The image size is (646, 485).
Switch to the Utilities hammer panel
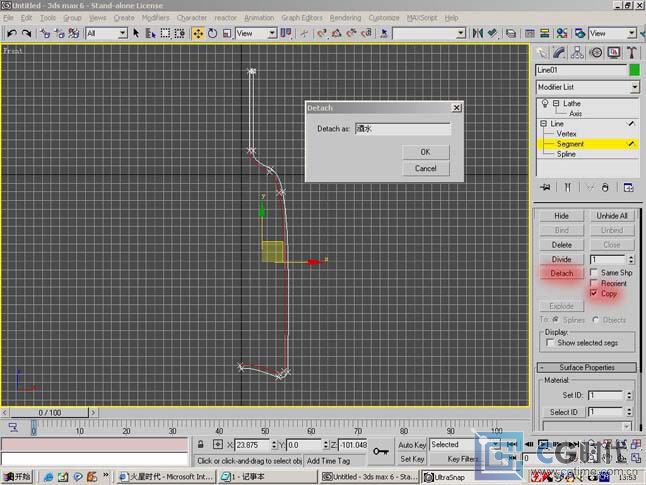pyautogui.click(x=632, y=53)
